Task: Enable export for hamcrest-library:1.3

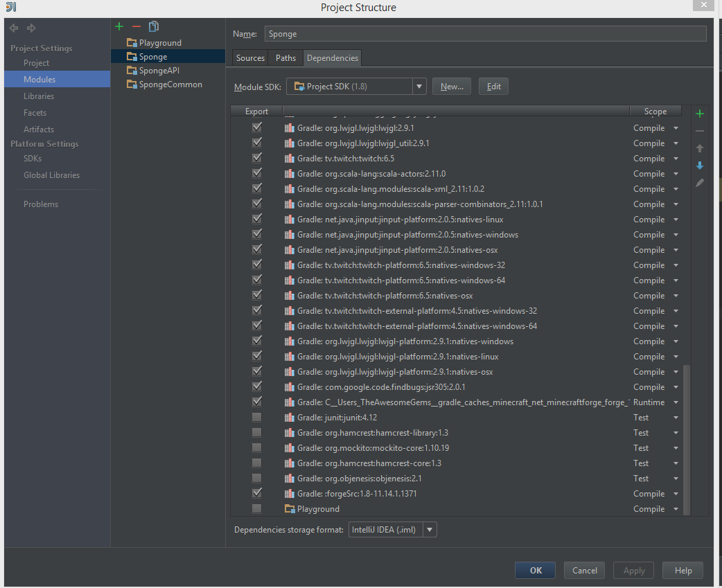Action: click(x=256, y=432)
